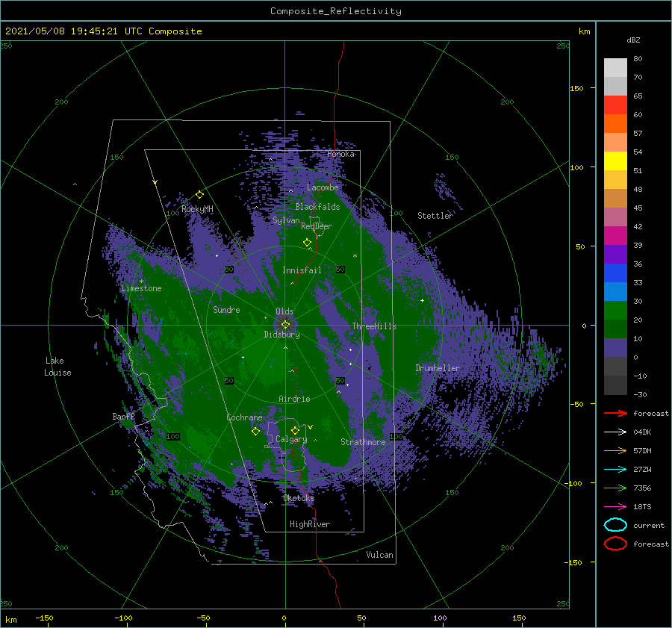
Task: Click the Innisfail city label
Action: pyautogui.click(x=302, y=270)
